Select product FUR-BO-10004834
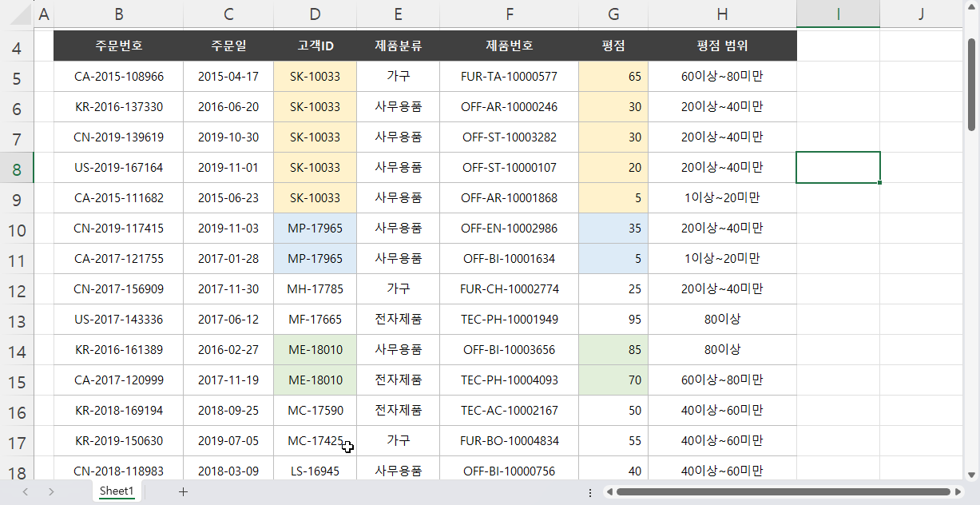Image resolution: width=980 pixels, height=505 pixels. [509, 441]
